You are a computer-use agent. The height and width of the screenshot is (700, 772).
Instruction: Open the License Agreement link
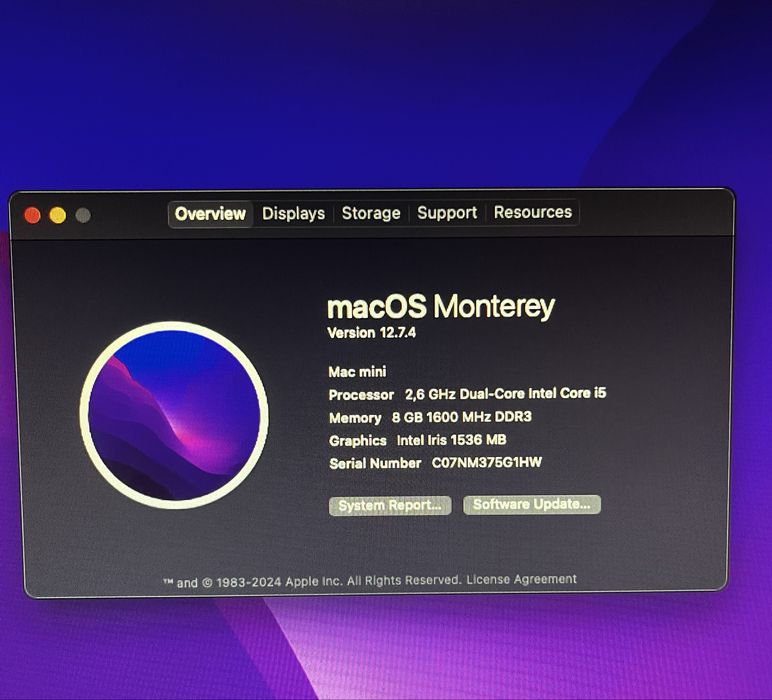point(521,579)
